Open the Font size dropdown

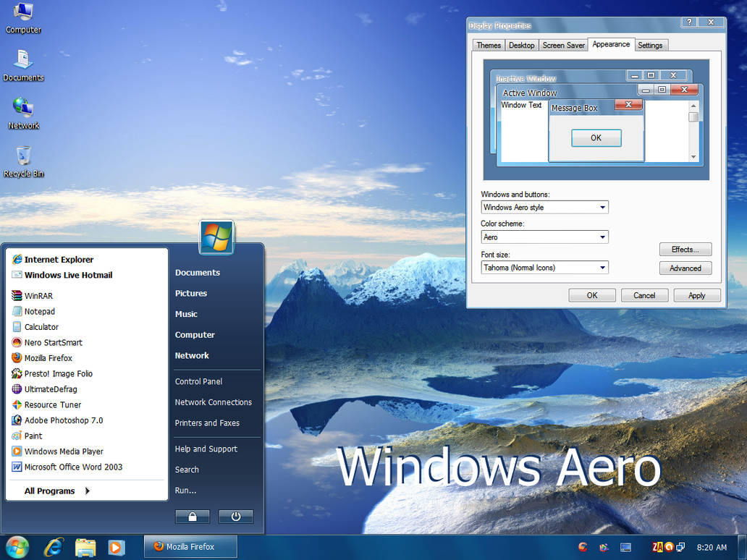click(544, 268)
